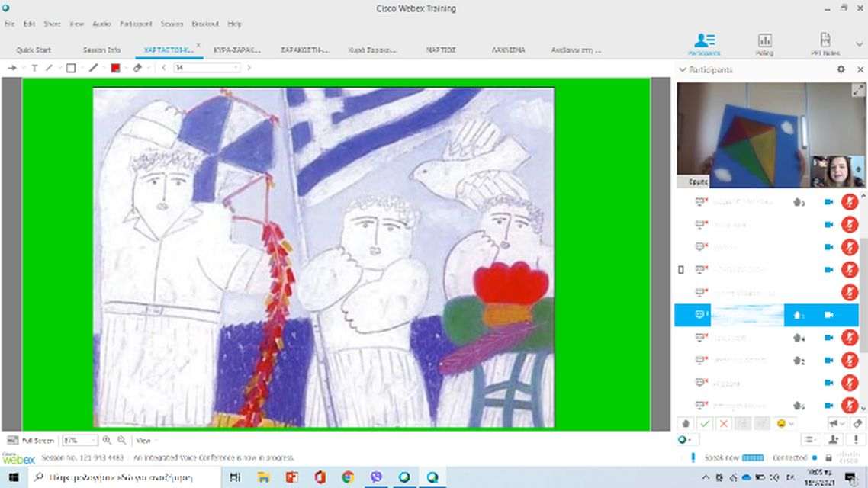Image resolution: width=868 pixels, height=488 pixels.
Task: Open the Breakout menu
Action: pyautogui.click(x=205, y=24)
